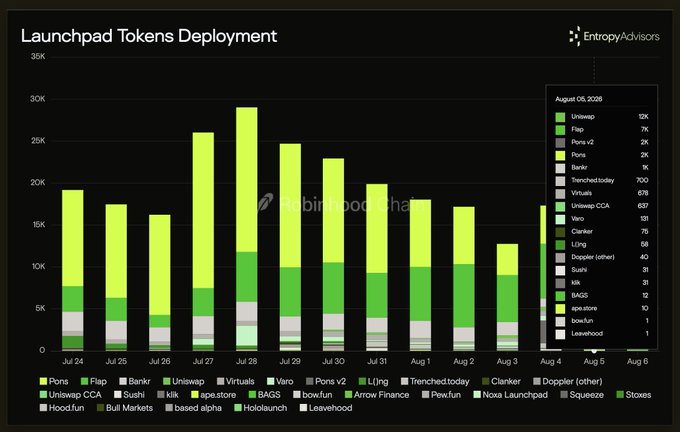Toggle Pons series in the legend
Viewport: 680px width, 432px height.
tap(54, 382)
